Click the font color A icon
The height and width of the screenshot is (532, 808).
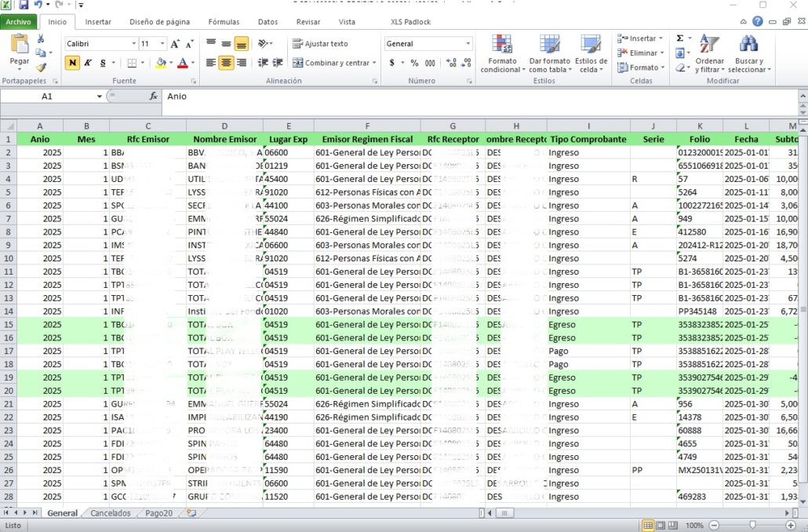click(183, 63)
